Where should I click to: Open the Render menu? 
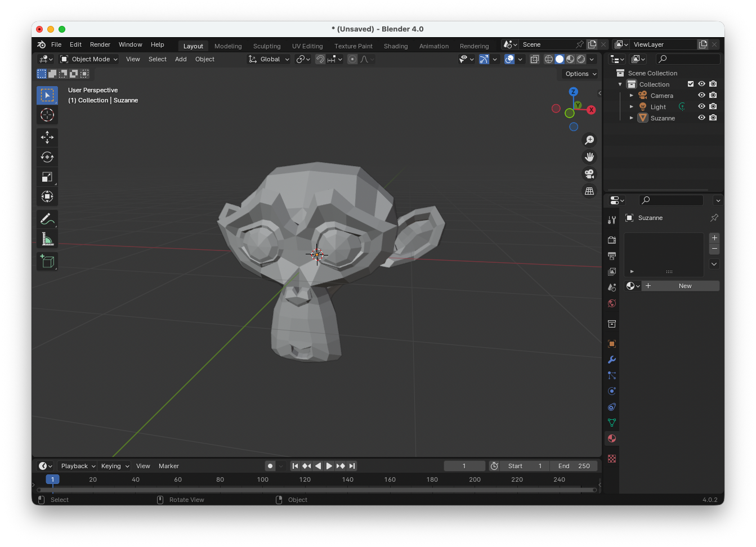[100, 44]
